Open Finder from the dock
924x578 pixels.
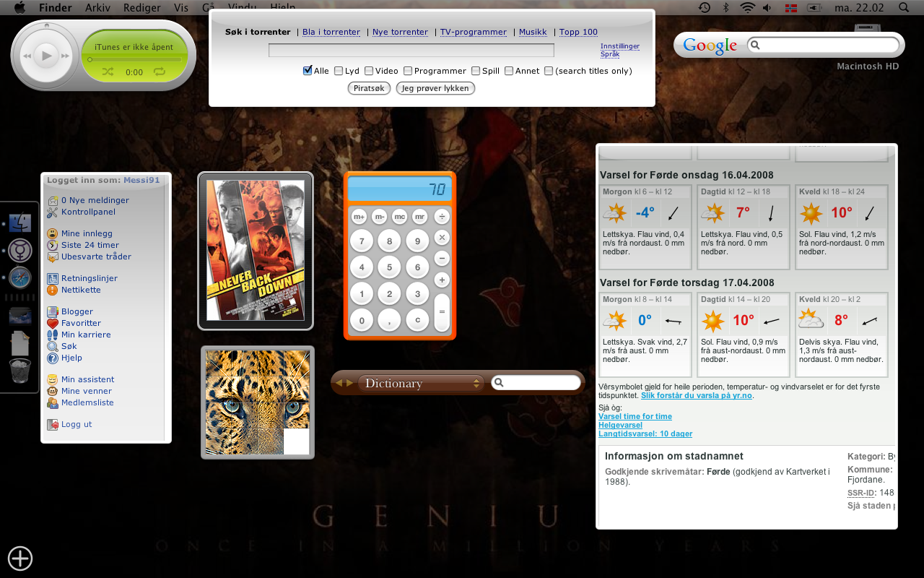(20, 224)
